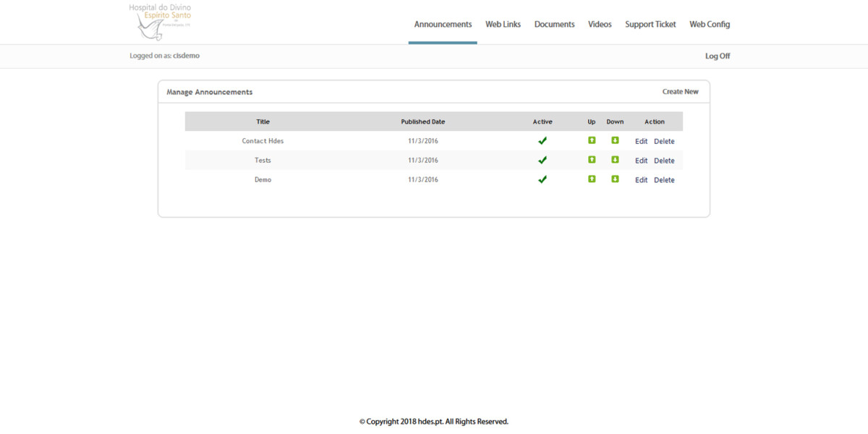Toggle active status on Demo announcement
Screen dimensions: 868x434
542,179
